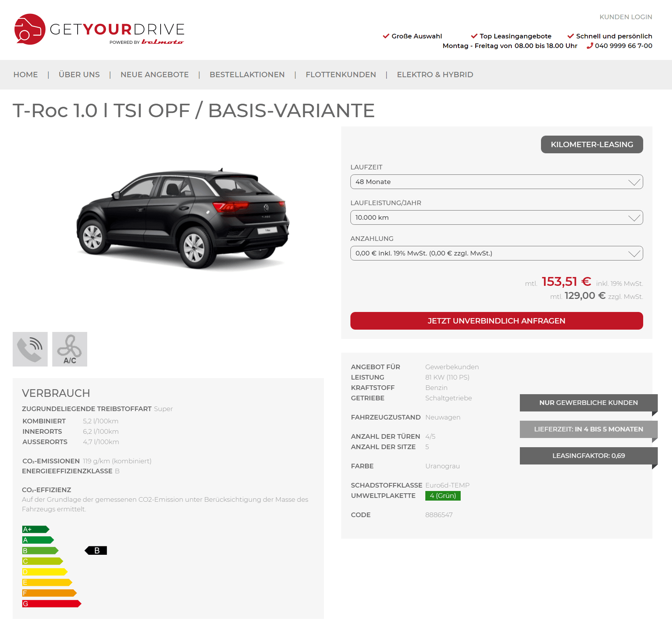
Task: Click the Top Leasingangebote text
Action: coord(515,36)
